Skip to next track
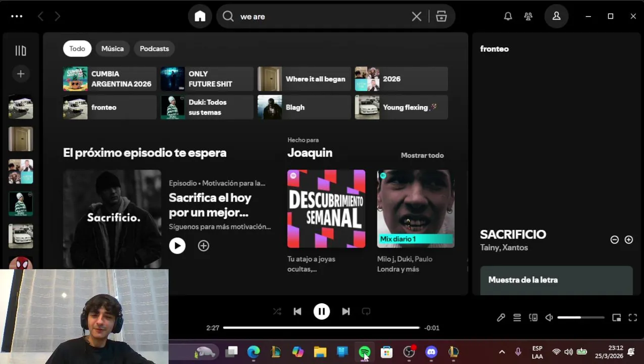Screen dimensions: 644x364 [x=346, y=311]
